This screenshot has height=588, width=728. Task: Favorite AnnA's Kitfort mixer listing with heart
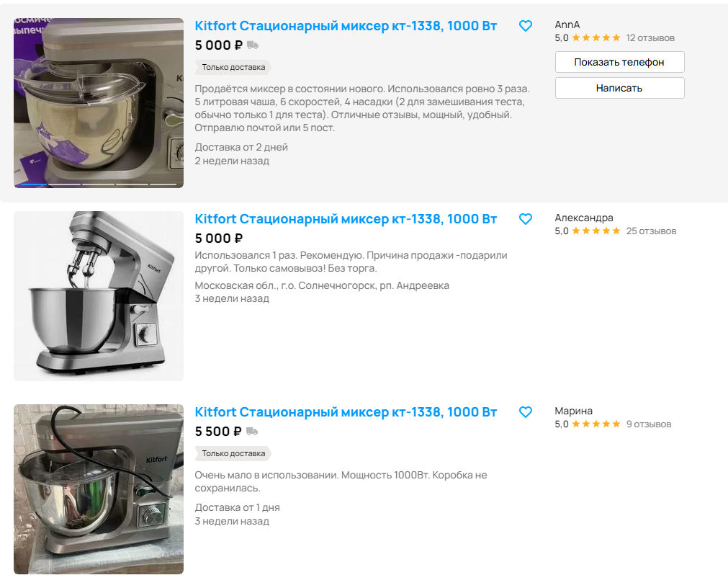526,26
